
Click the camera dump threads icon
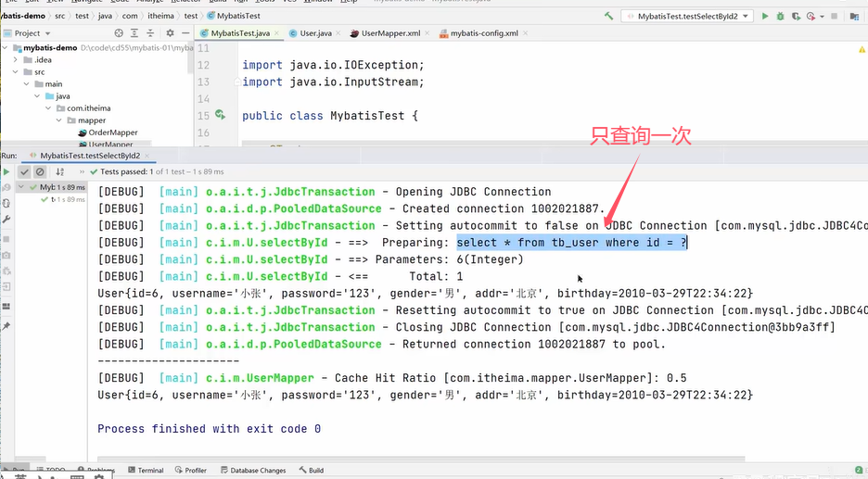tap(6, 256)
